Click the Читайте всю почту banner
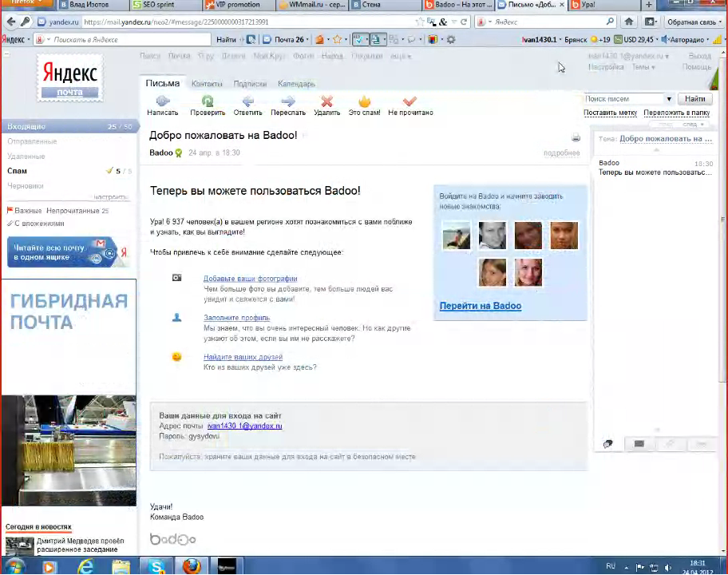 68,252
